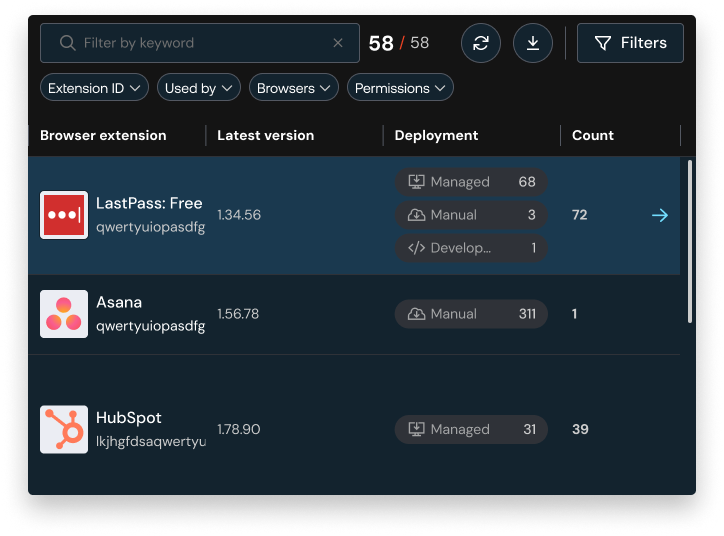Click the HubSpot ID lkjhgfdsaqwertyu
This screenshot has width=724, height=536.
point(151,441)
